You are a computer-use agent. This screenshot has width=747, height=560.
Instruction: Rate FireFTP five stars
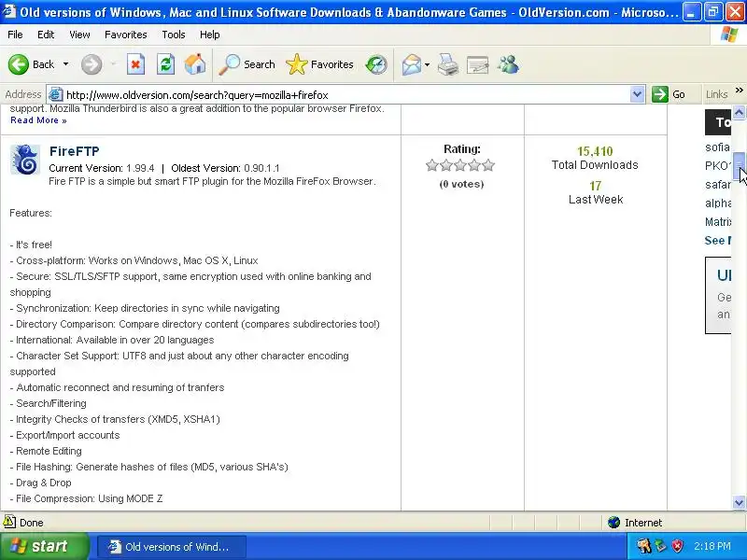(x=488, y=165)
